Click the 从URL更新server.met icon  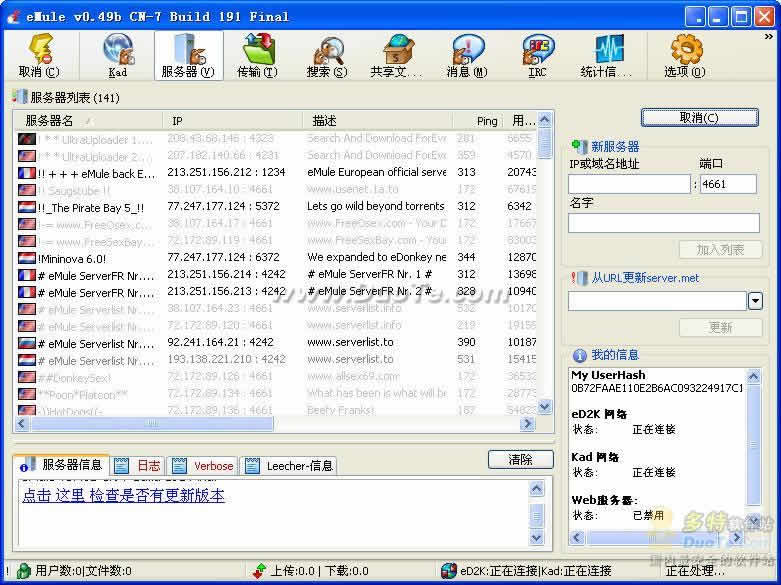[579, 278]
